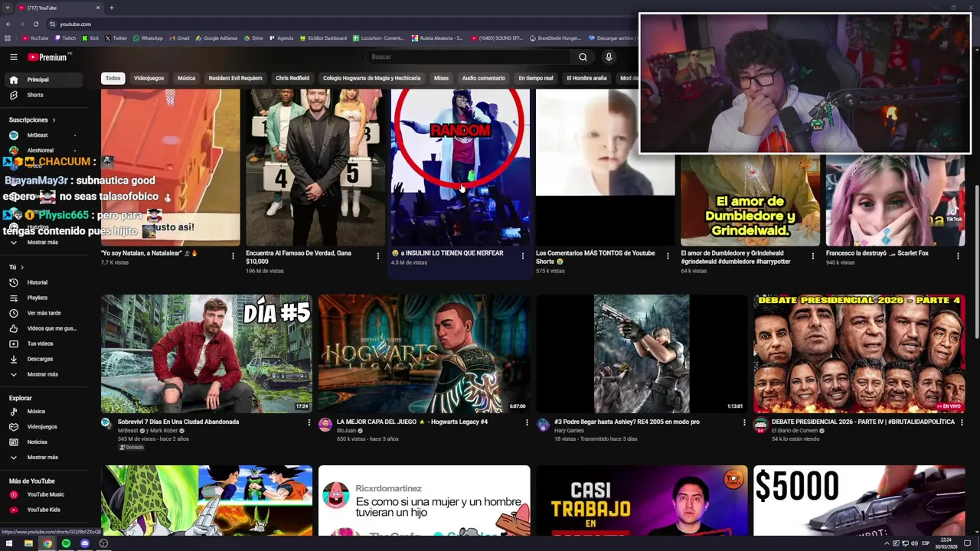
Task: Open the Kick bookmark
Action: (90, 38)
